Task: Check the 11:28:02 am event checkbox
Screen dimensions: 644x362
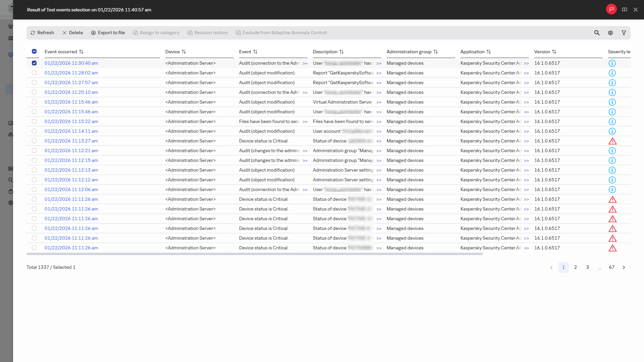Action: 34,73
